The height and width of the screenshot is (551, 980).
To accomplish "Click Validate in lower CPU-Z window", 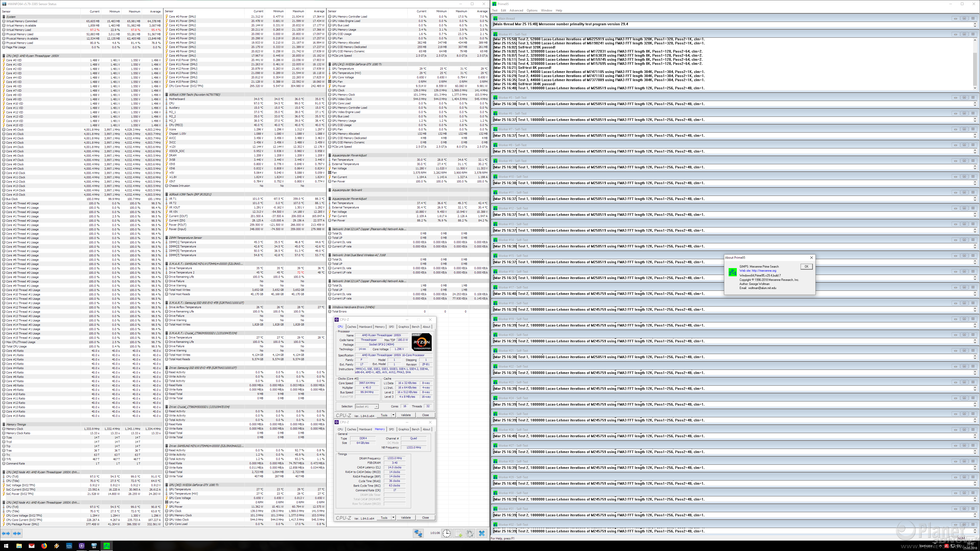I will (x=406, y=518).
